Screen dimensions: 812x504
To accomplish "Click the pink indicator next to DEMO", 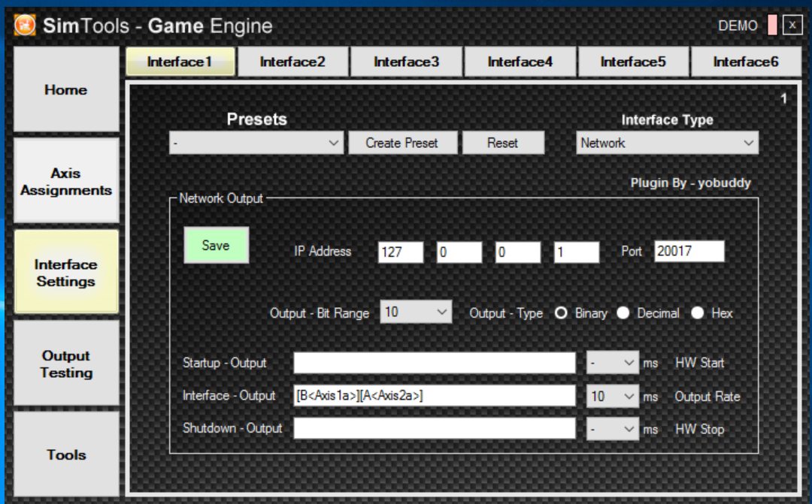I will (x=772, y=25).
